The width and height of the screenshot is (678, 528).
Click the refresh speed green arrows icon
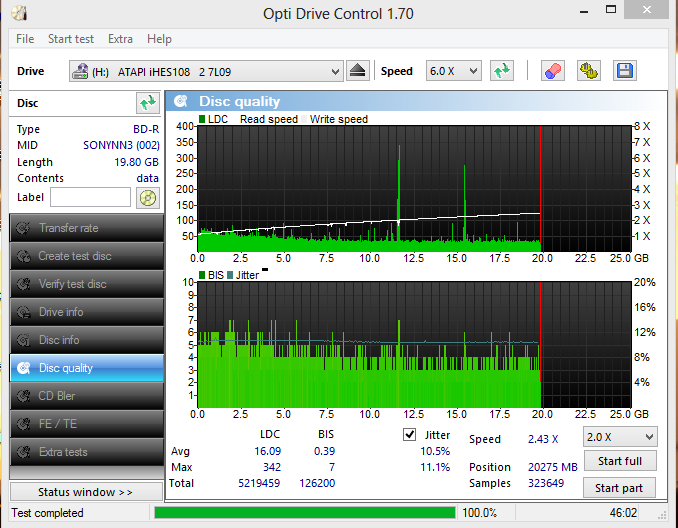click(502, 71)
